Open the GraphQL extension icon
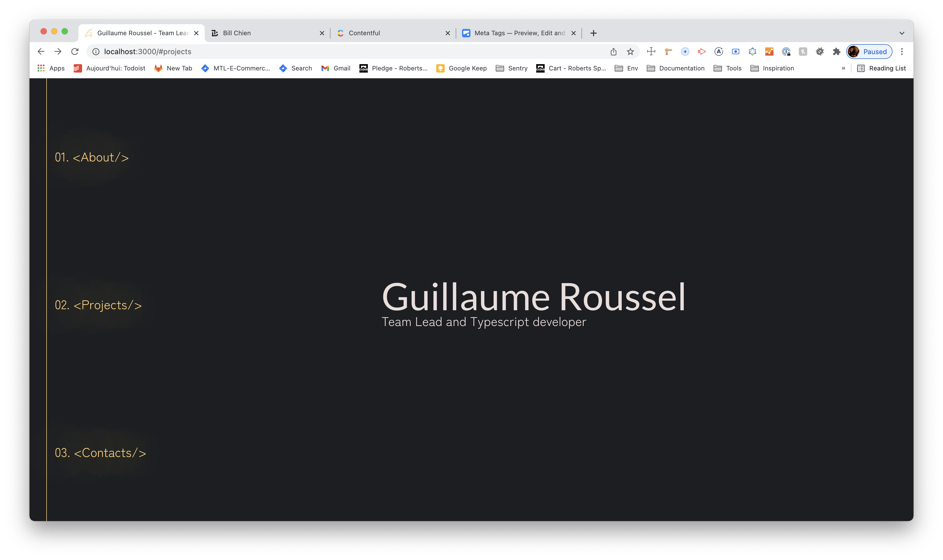This screenshot has height=560, width=943. click(x=753, y=51)
